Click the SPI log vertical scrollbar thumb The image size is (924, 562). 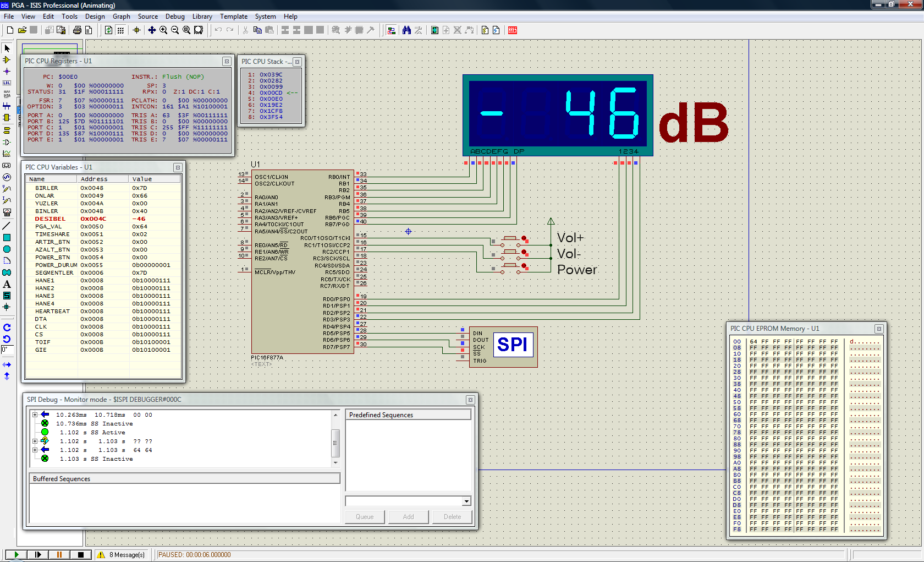335,443
